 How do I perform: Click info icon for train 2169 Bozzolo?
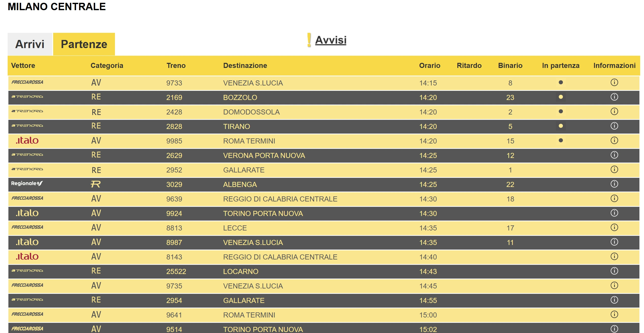coord(614,97)
